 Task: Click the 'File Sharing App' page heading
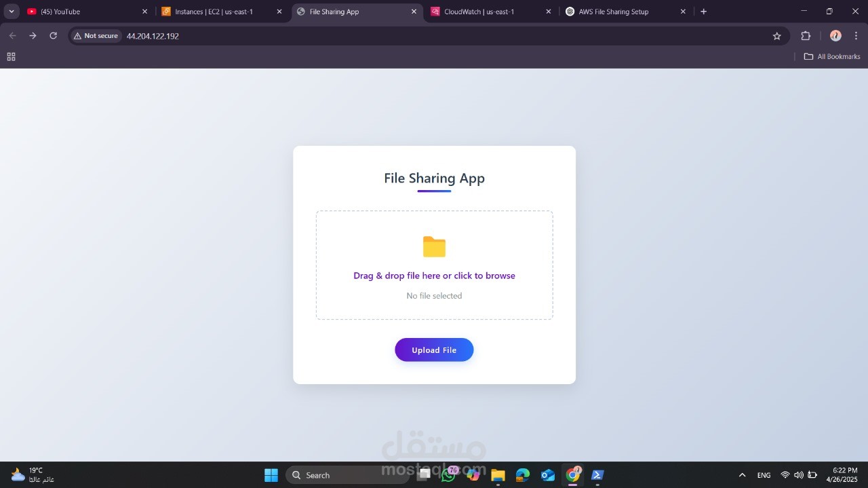tap(434, 179)
